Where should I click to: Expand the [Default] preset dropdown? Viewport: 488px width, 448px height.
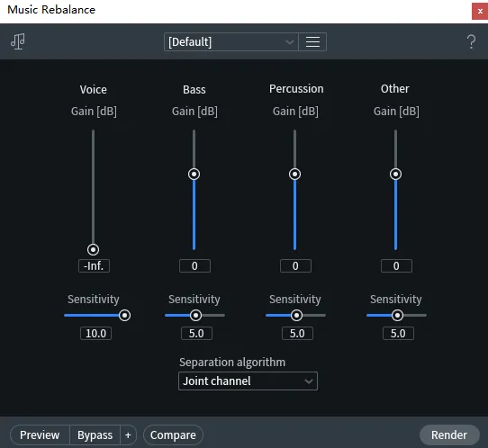coord(230,41)
